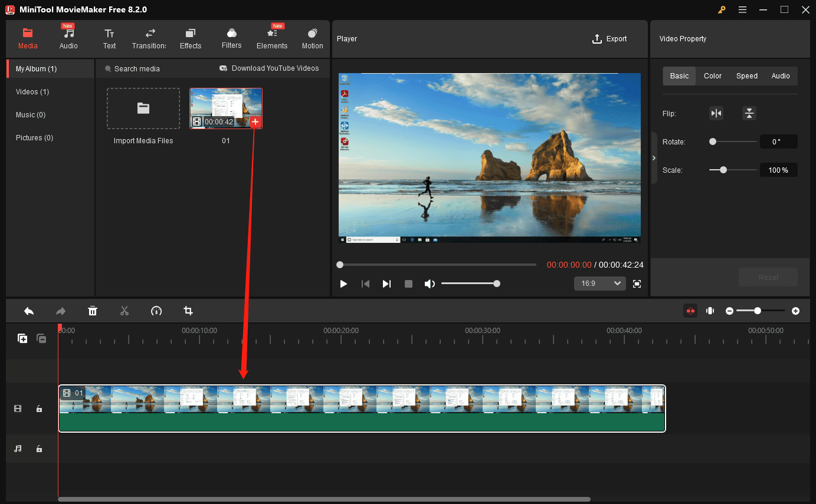This screenshot has height=504, width=816.
Task: Click the Rotate value field 0°
Action: [x=778, y=141]
